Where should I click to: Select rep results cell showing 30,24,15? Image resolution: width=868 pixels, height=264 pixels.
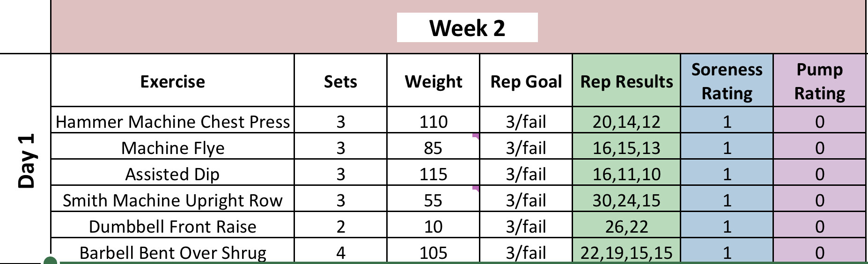[626, 200]
